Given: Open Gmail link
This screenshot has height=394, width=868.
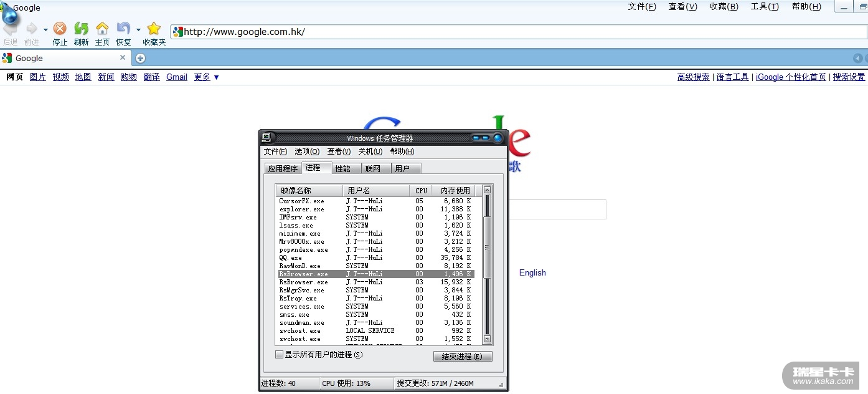Looking at the screenshot, I should tap(177, 77).
